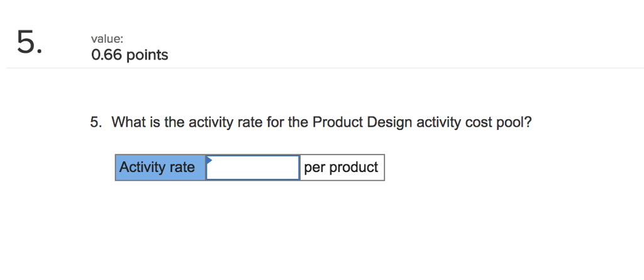This screenshot has height=280, width=644.
Task: Click the 'per product' unit cell
Action: coord(341,168)
